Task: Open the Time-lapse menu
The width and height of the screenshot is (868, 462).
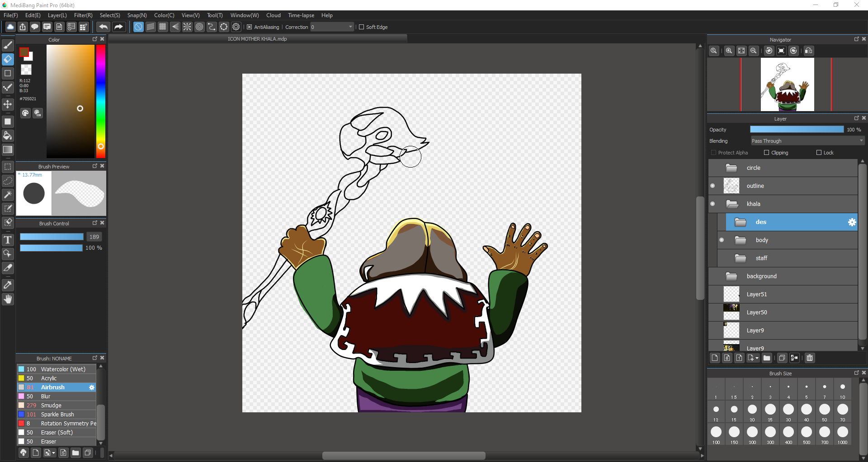Action: pyautogui.click(x=301, y=15)
